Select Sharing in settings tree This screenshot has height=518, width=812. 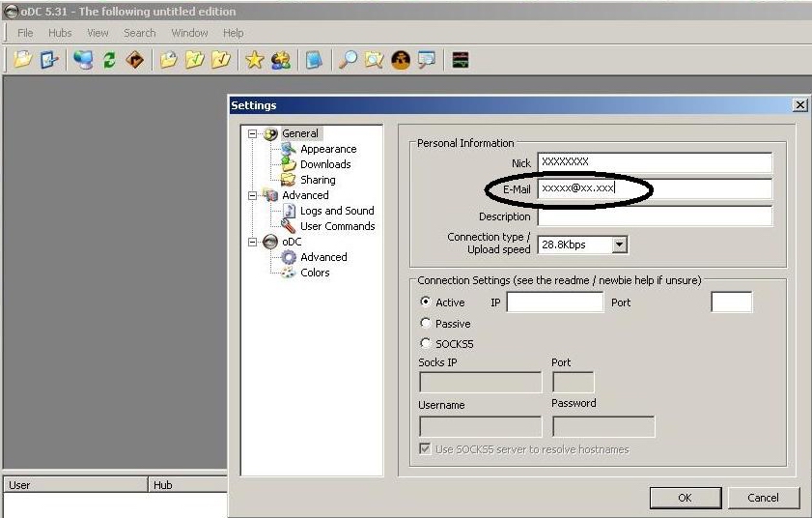pyautogui.click(x=318, y=180)
